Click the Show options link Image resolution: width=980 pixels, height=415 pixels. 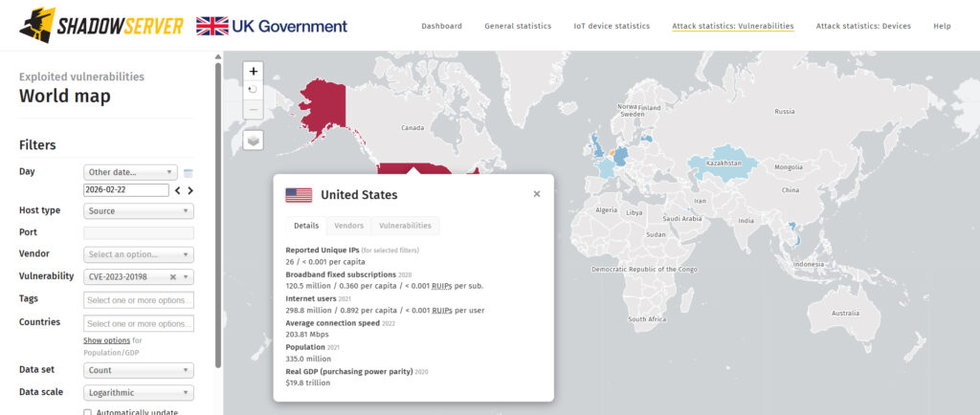(106, 340)
